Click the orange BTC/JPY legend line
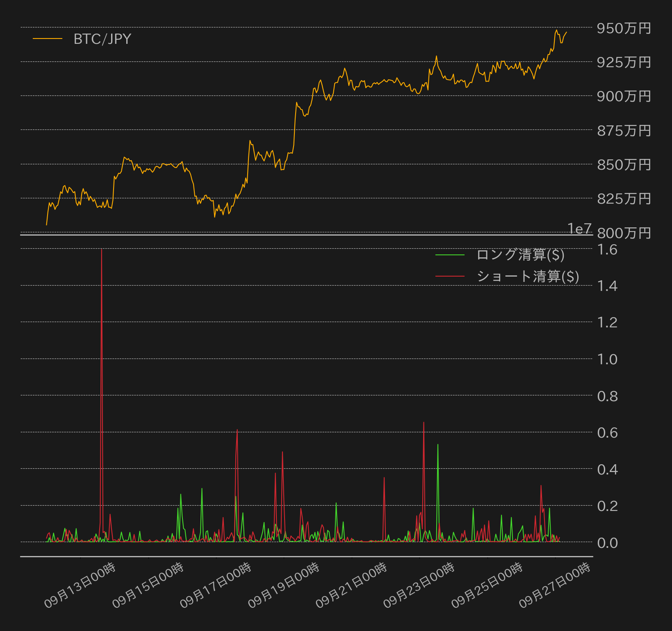 point(48,39)
